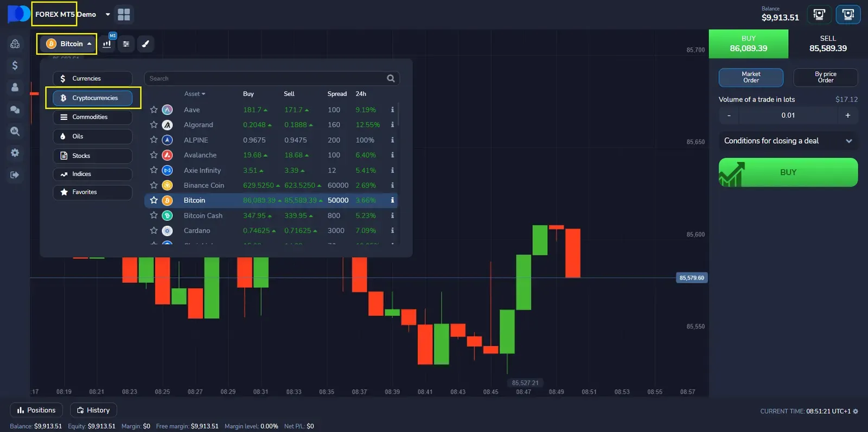Open the chart type icon with M1 badge
868x432 pixels.
107,43
